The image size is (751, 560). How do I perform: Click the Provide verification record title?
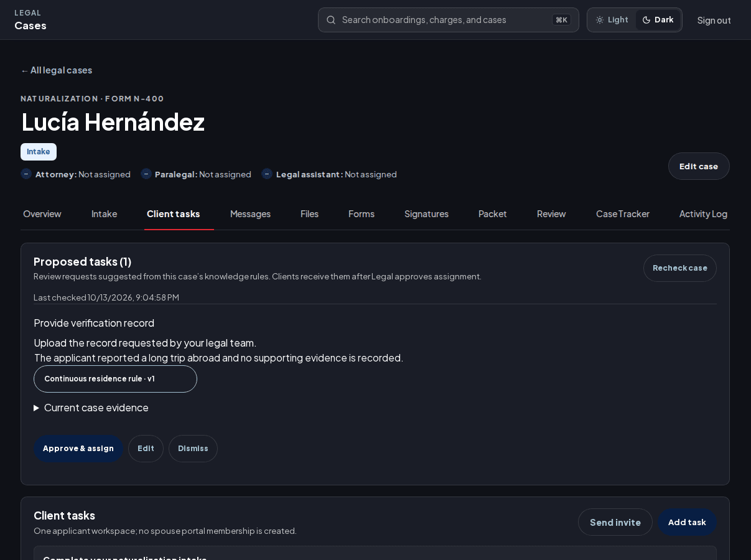94,323
